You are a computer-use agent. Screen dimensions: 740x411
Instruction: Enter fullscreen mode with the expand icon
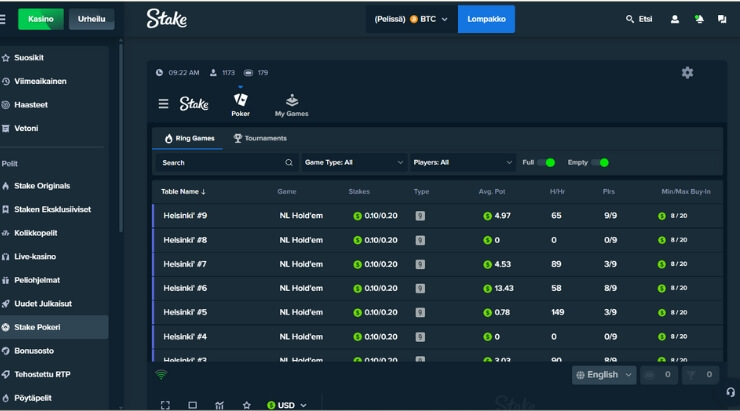coord(165,405)
